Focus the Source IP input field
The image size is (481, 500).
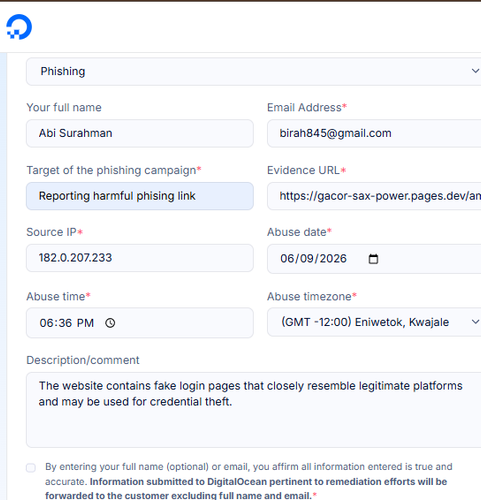coord(140,258)
